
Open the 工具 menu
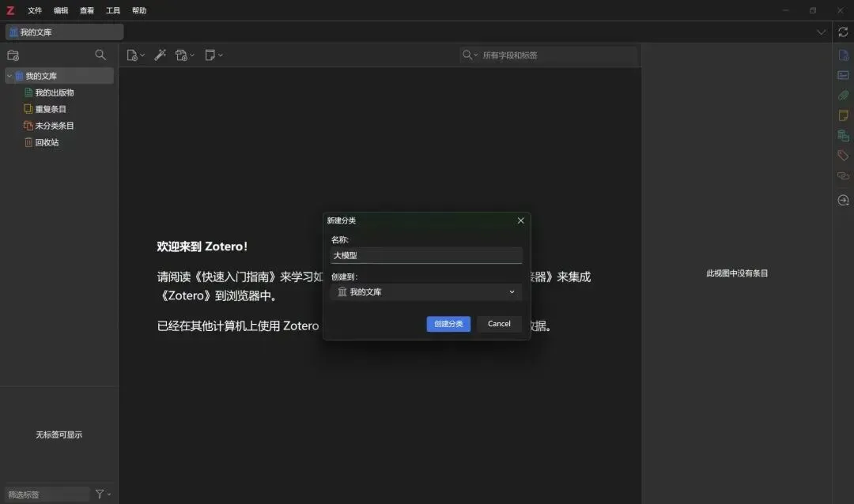click(x=113, y=10)
